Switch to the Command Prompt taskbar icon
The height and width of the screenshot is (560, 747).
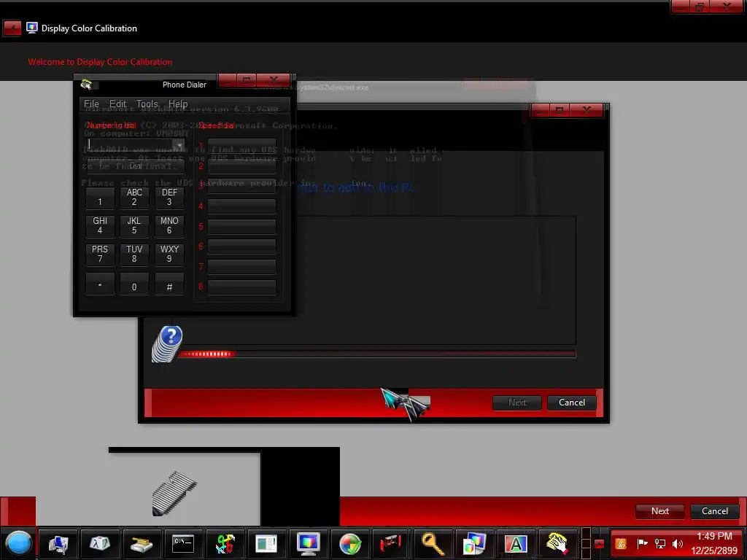click(183, 543)
